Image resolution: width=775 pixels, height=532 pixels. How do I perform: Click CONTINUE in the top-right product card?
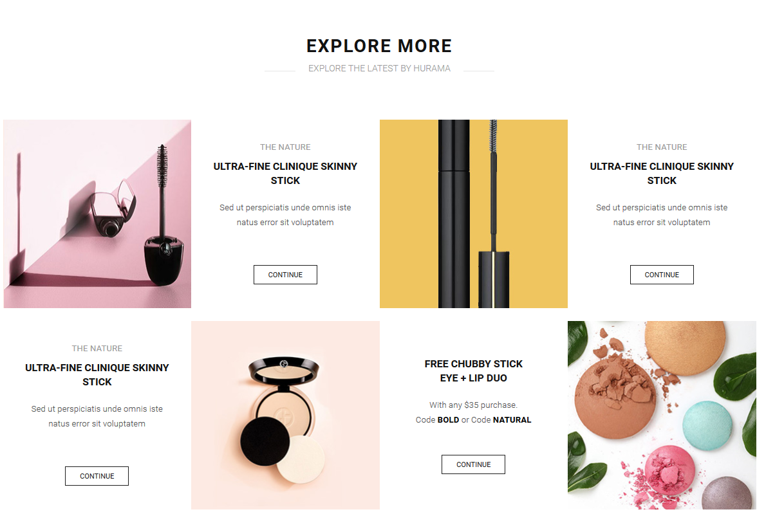coord(662,275)
